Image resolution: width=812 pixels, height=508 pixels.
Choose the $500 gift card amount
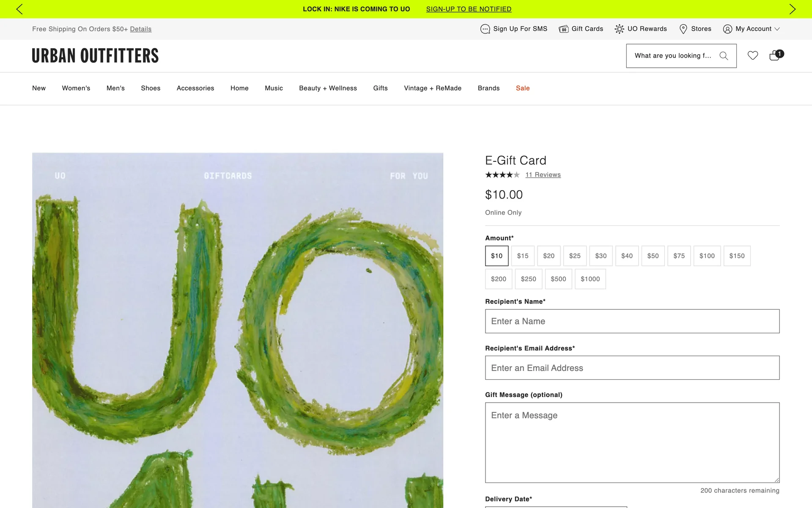(x=558, y=279)
